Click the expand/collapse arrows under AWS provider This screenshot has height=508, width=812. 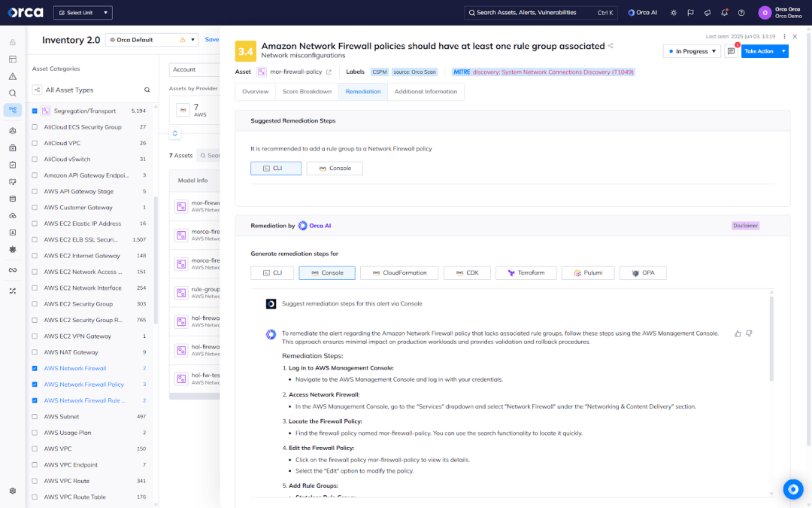coord(175,133)
